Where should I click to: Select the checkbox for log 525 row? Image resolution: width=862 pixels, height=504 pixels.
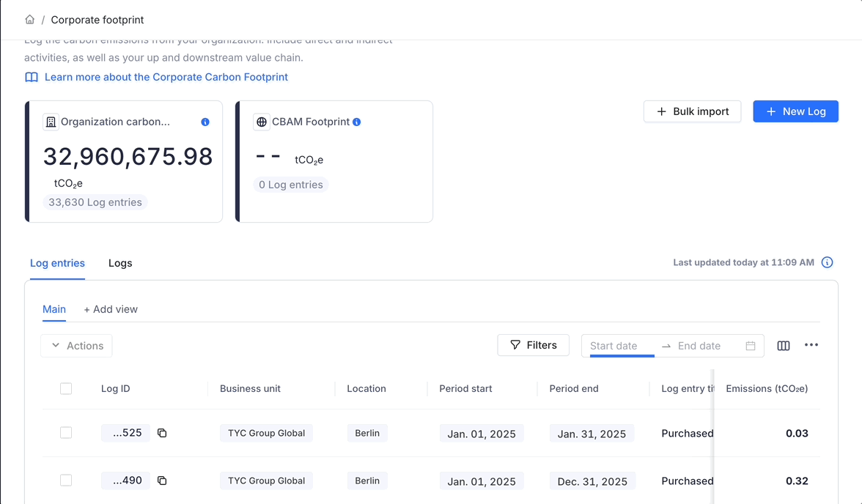[x=66, y=433]
